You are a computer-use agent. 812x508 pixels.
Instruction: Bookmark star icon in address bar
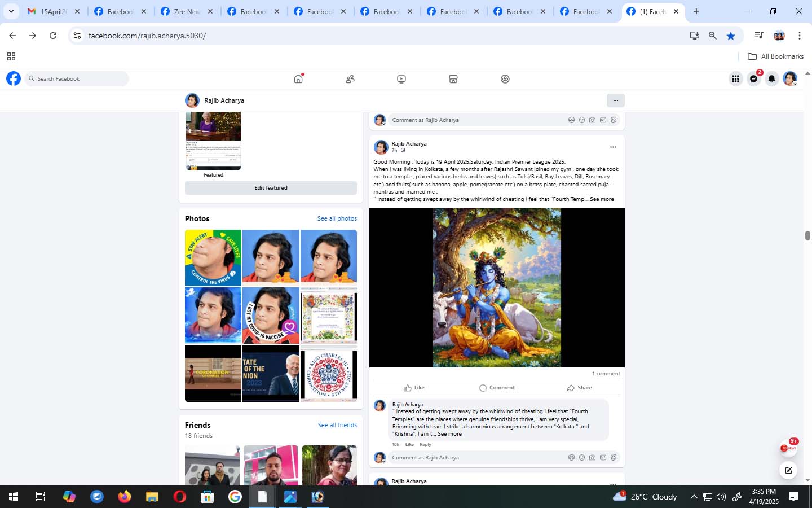click(x=731, y=36)
